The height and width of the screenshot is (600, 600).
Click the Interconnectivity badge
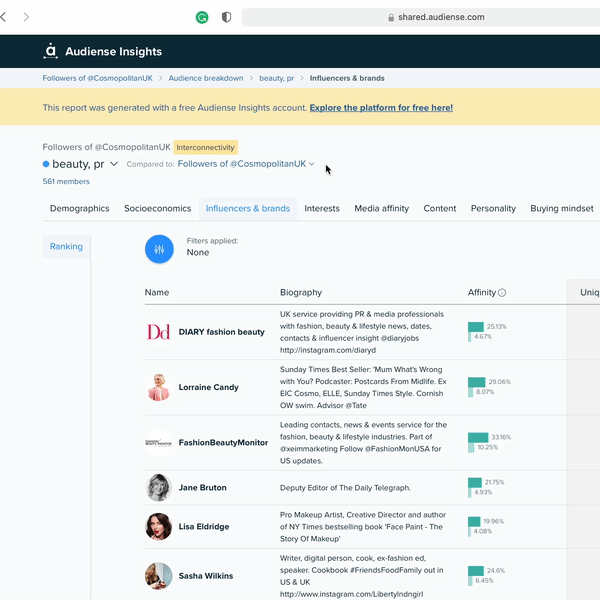coord(205,147)
